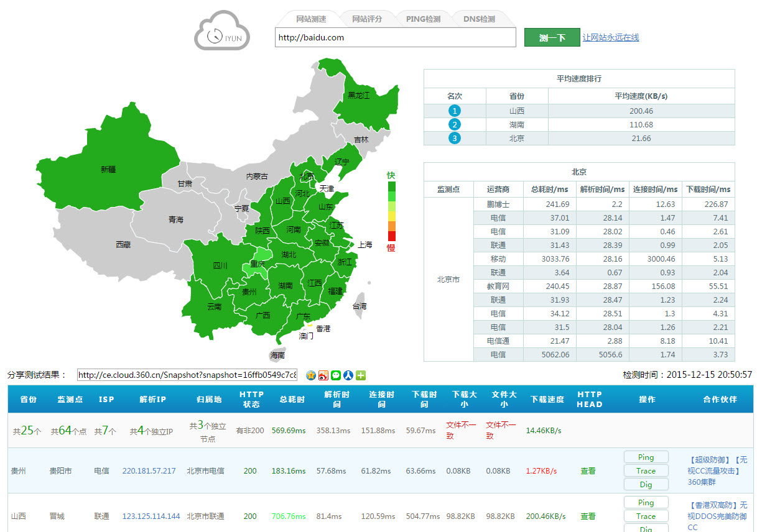The height and width of the screenshot is (532, 757).
Task: Open the PING检测 tab
Action: point(423,19)
